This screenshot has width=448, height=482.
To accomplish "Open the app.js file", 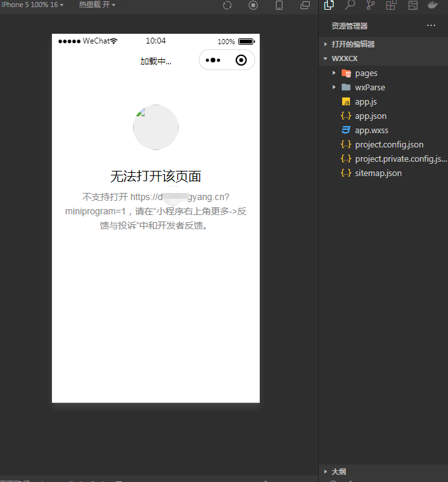I will coord(383,102).
